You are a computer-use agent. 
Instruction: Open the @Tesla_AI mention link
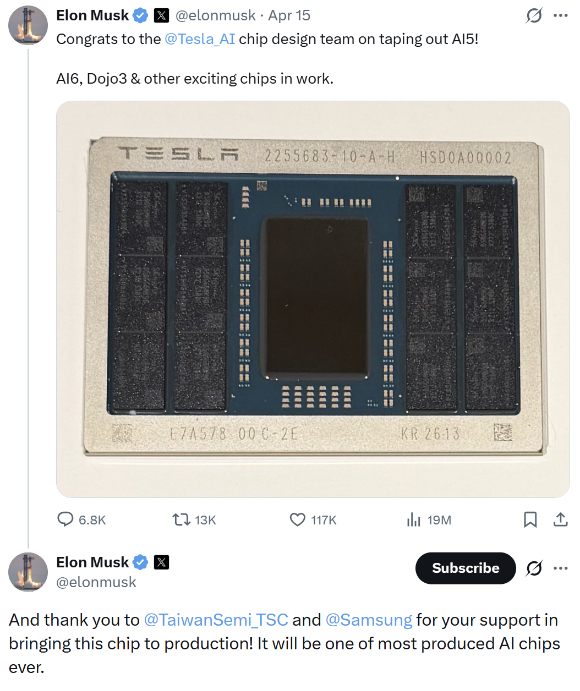200,39
